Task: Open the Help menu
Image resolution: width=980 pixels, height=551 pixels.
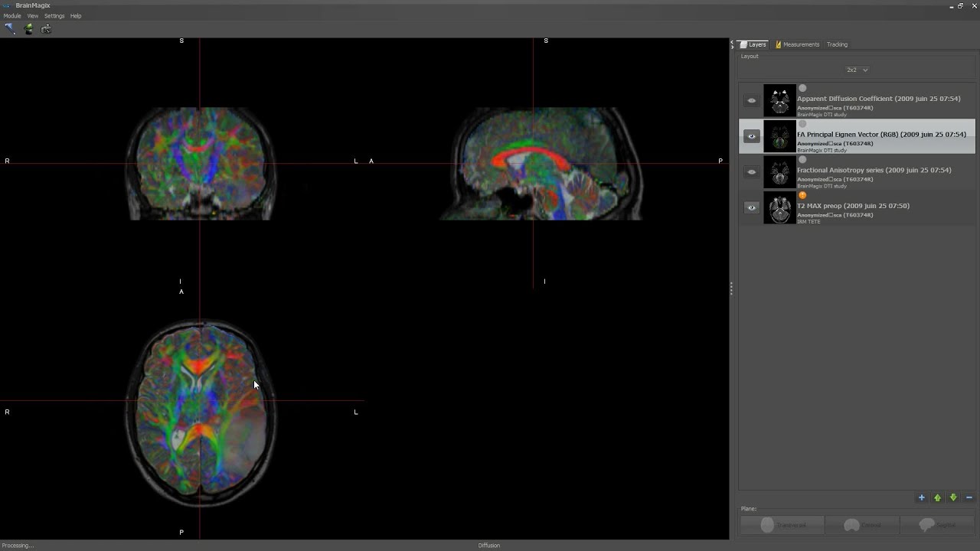Action: (76, 15)
